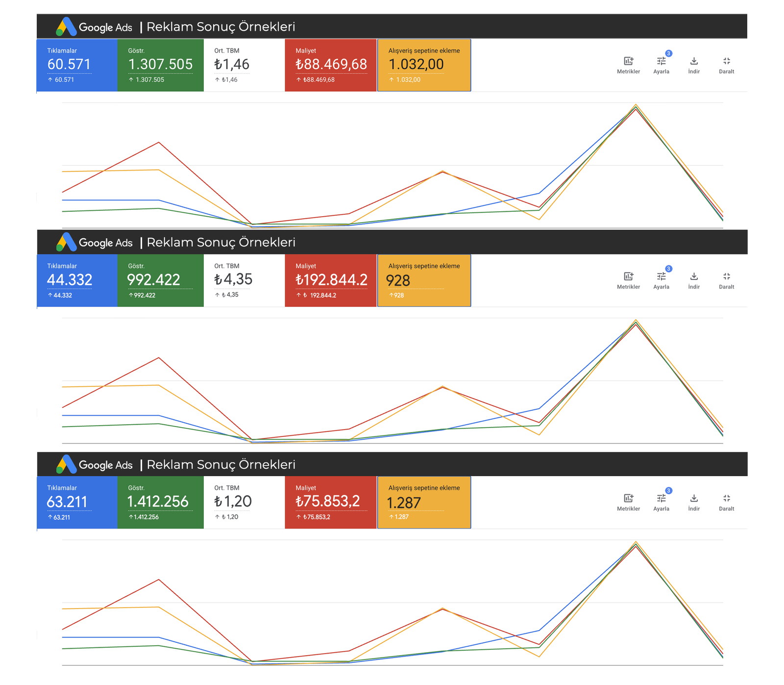Select the Ort. TBM ₺1,46 metric tab
784x685 pixels.
click(x=244, y=65)
